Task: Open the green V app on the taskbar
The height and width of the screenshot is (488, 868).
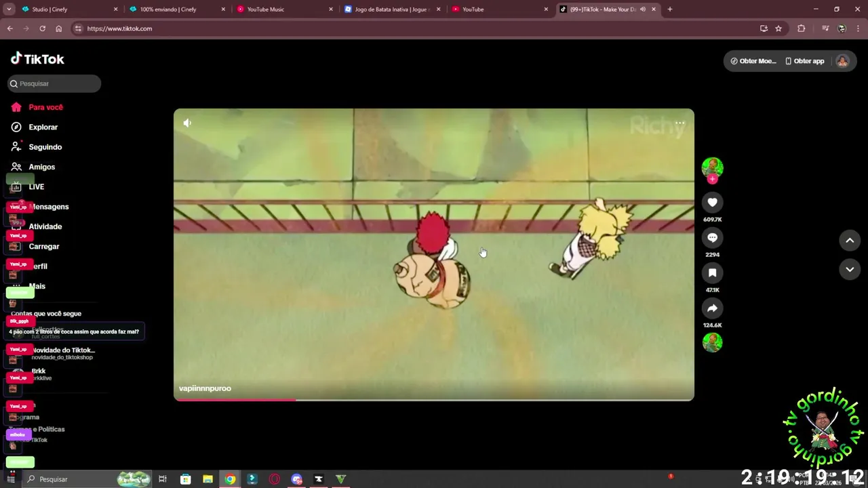Action: pyautogui.click(x=340, y=479)
